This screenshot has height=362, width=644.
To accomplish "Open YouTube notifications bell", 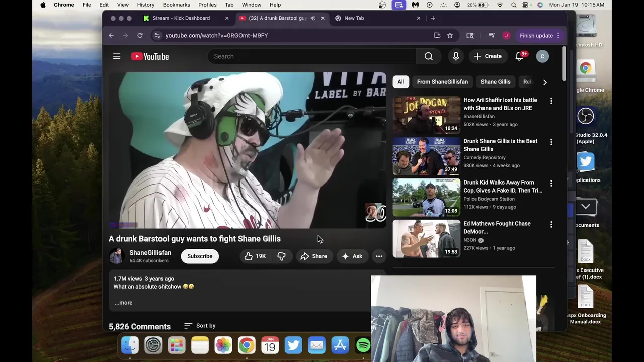I will [x=520, y=56].
